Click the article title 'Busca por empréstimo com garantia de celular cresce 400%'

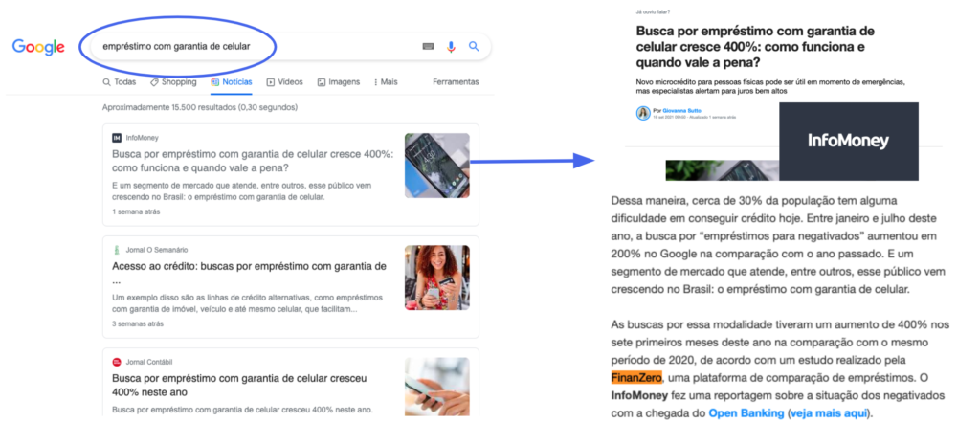tap(755, 47)
